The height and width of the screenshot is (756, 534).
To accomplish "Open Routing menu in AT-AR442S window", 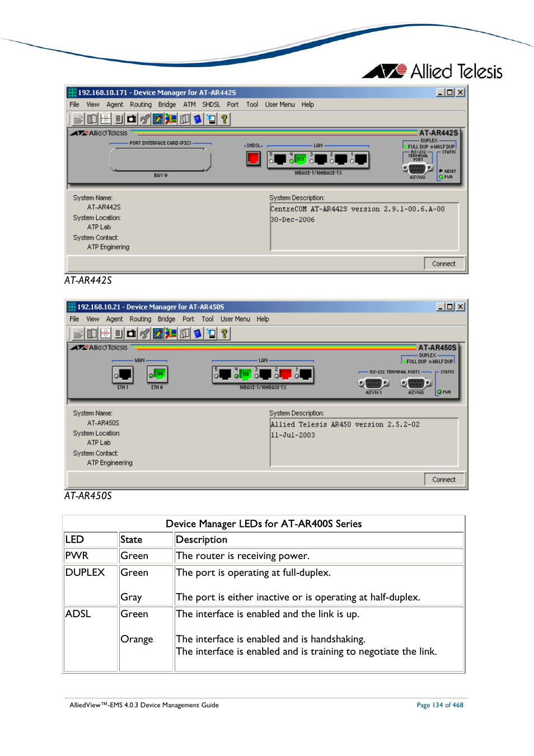I will coord(141,105).
